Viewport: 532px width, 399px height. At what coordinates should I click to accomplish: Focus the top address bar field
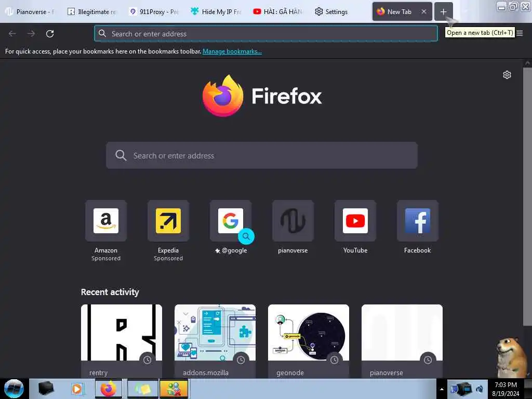coord(266,34)
